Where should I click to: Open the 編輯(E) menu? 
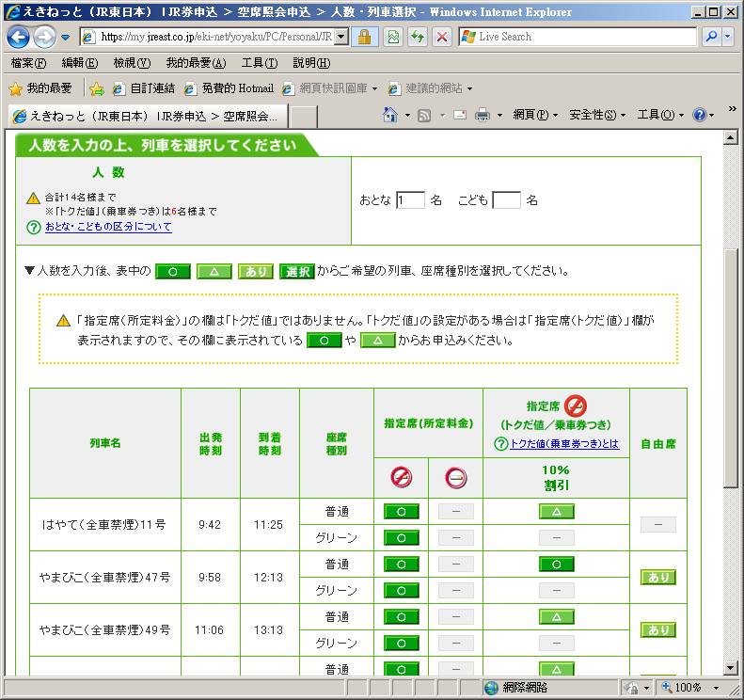pos(80,63)
